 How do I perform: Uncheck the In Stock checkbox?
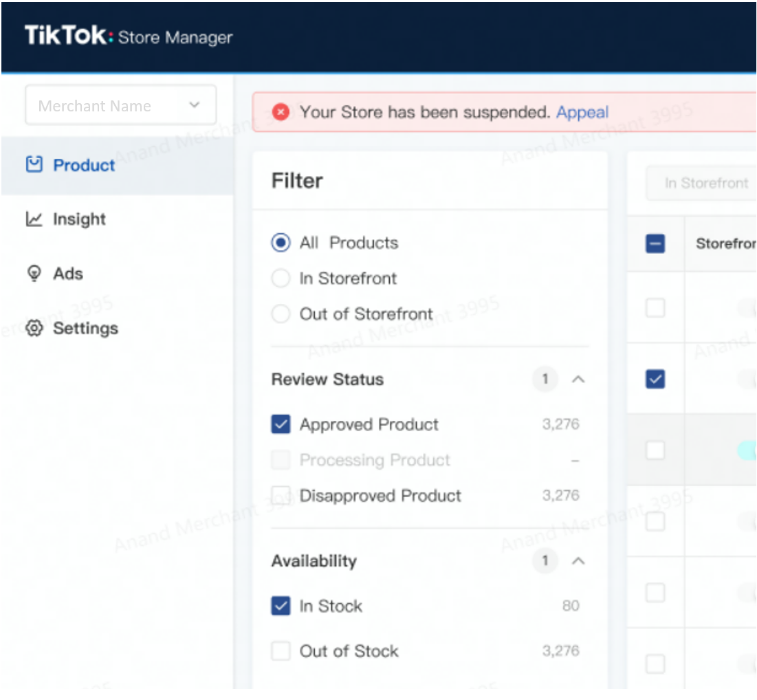(x=281, y=606)
